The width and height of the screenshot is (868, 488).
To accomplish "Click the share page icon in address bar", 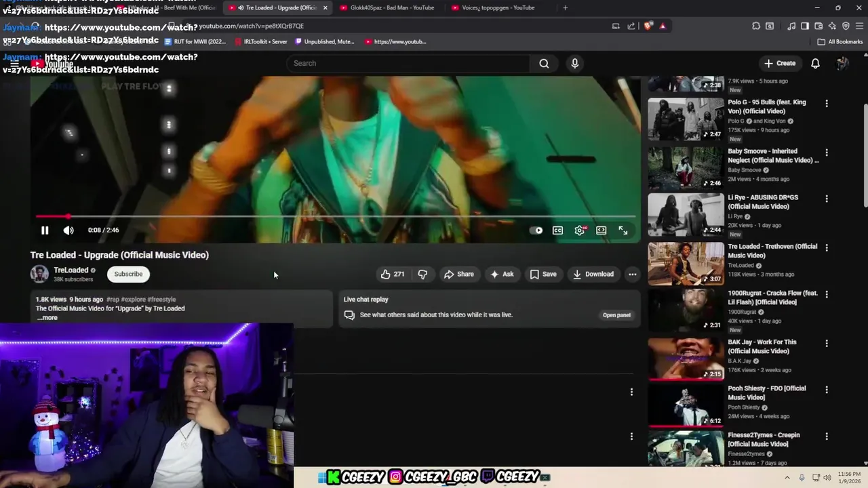I will coord(631,26).
